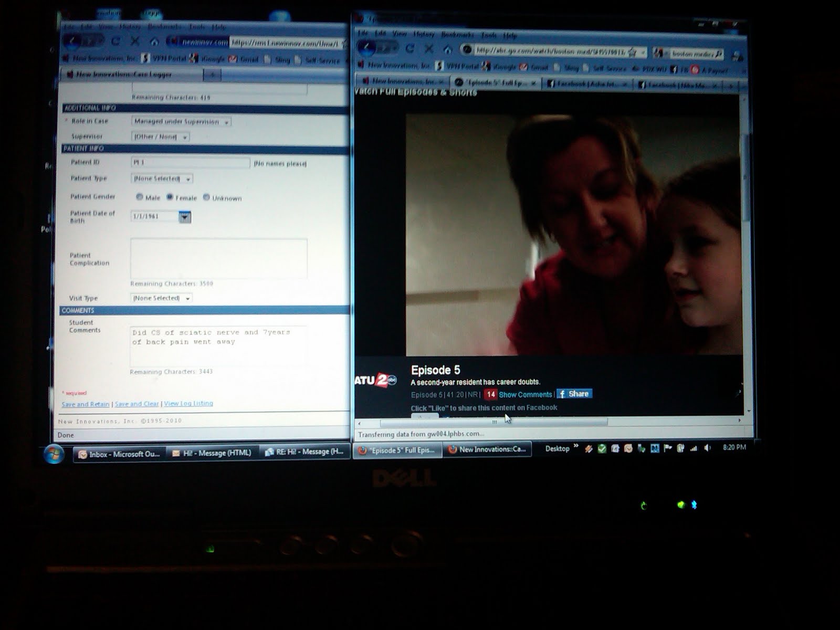Switch to the 'New Innovations, Inc' tab in the right browser

403,81
